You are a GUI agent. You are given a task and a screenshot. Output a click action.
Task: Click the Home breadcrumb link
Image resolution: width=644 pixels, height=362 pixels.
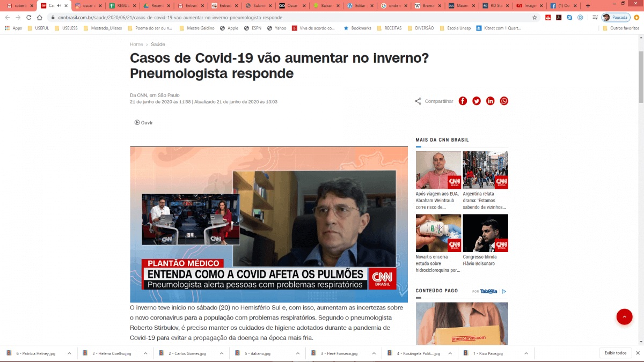pyautogui.click(x=136, y=45)
